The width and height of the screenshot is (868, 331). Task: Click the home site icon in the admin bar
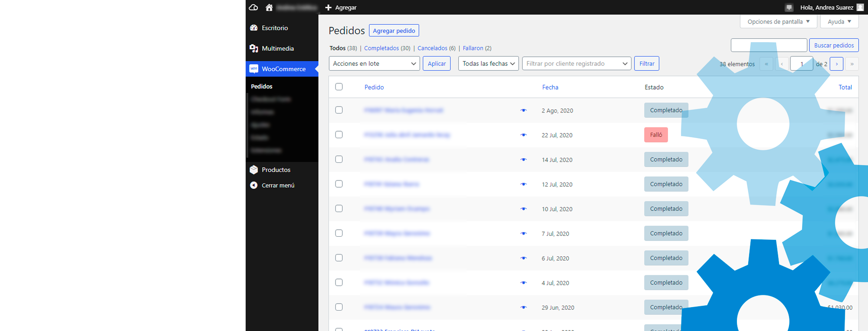coord(269,7)
